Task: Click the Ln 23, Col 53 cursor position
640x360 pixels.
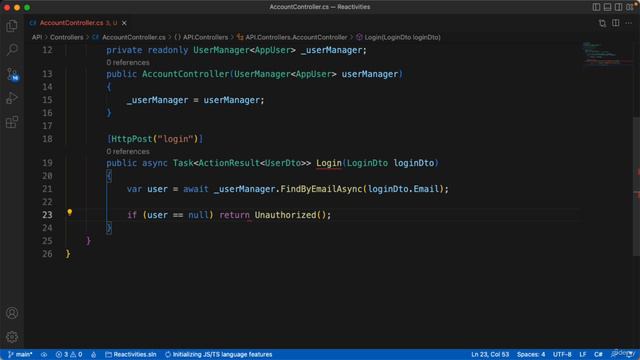Action: tap(490, 354)
